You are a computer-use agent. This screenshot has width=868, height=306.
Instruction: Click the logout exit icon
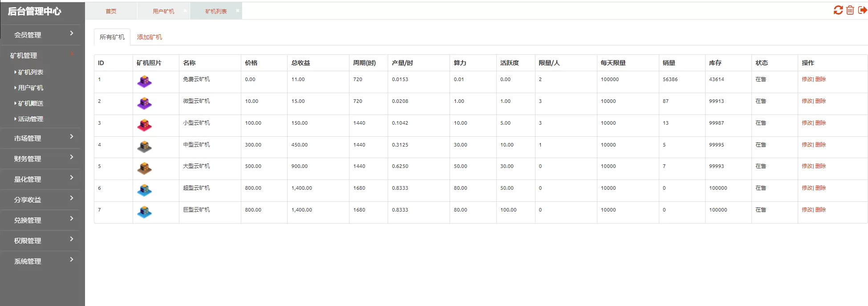point(862,10)
